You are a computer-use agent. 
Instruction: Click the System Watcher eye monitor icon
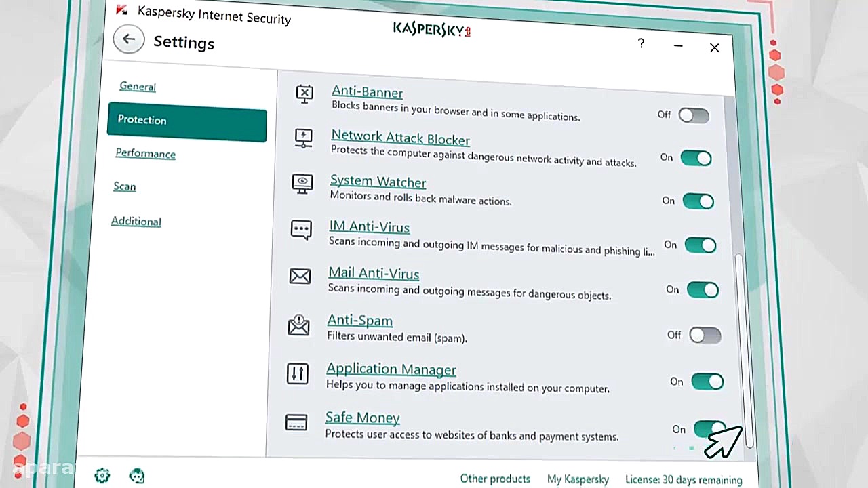(302, 183)
